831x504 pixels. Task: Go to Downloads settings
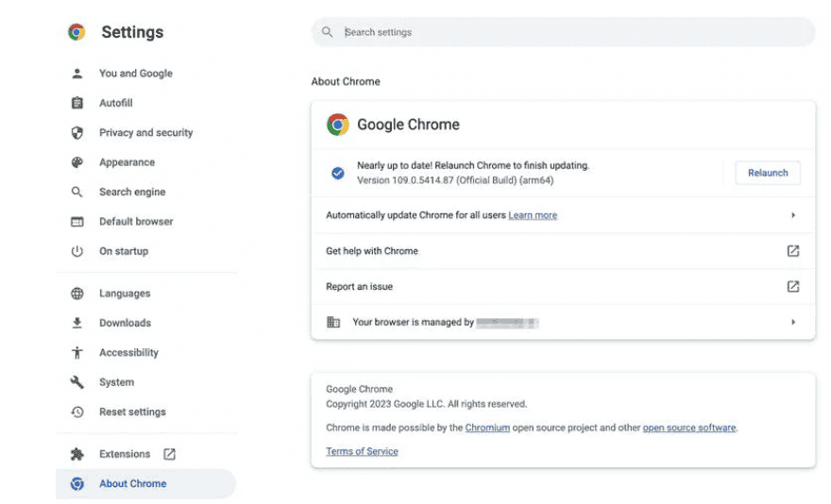click(x=125, y=323)
